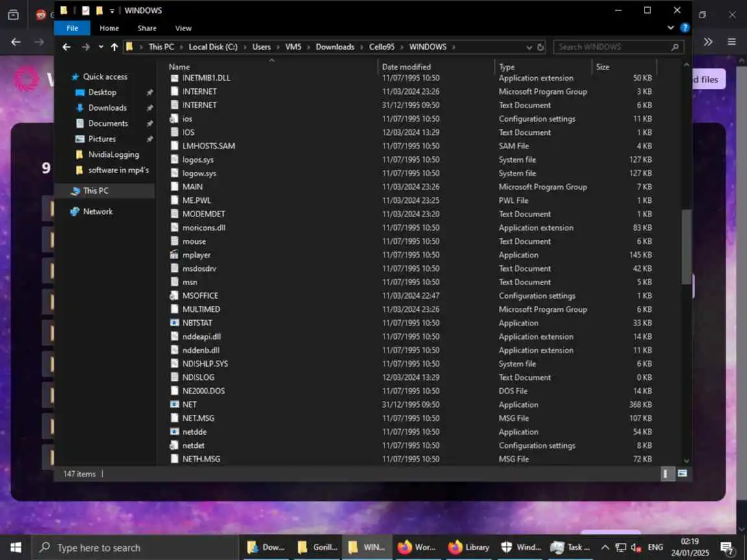Select VM5 in the address breadcrumb

(x=292, y=47)
